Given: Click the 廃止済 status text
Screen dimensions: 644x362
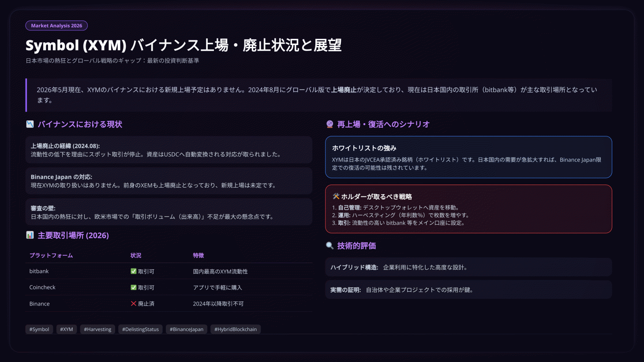Looking at the screenshot, I should (x=146, y=304).
